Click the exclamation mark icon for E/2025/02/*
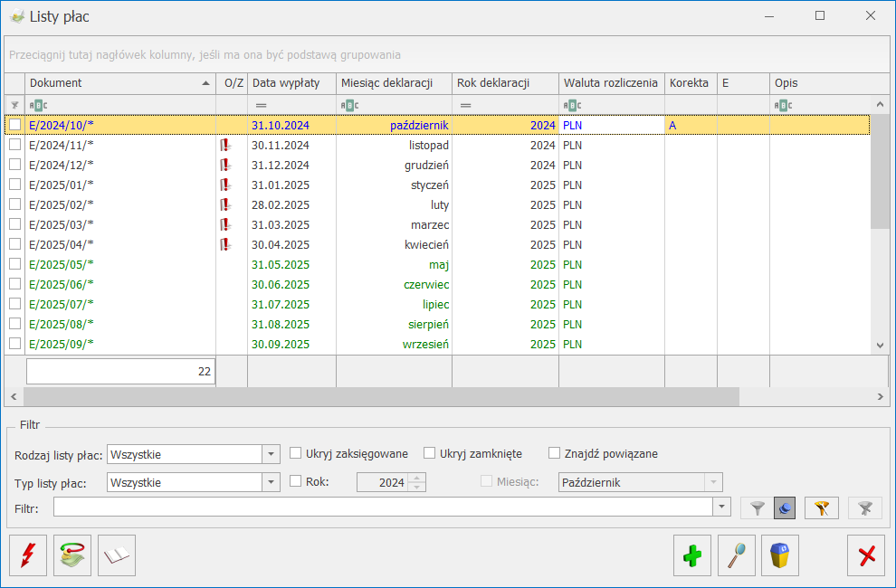 225,204
